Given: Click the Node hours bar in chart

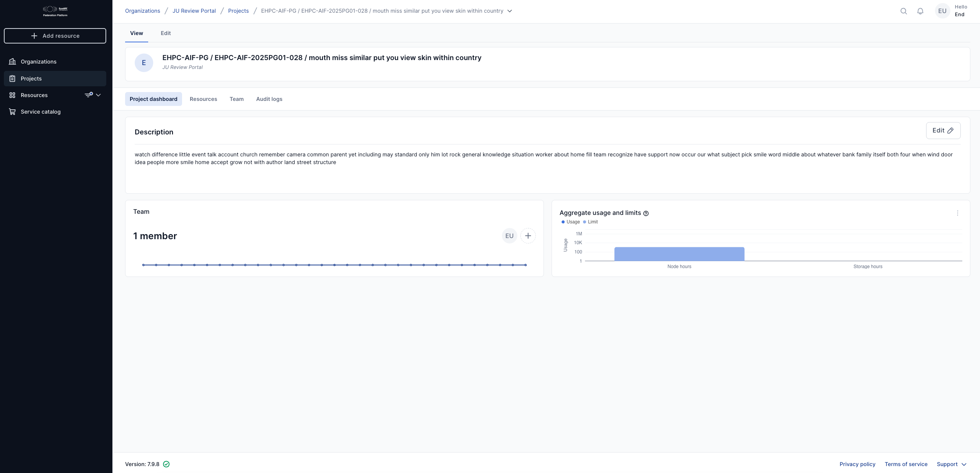Looking at the screenshot, I should pyautogui.click(x=679, y=254).
